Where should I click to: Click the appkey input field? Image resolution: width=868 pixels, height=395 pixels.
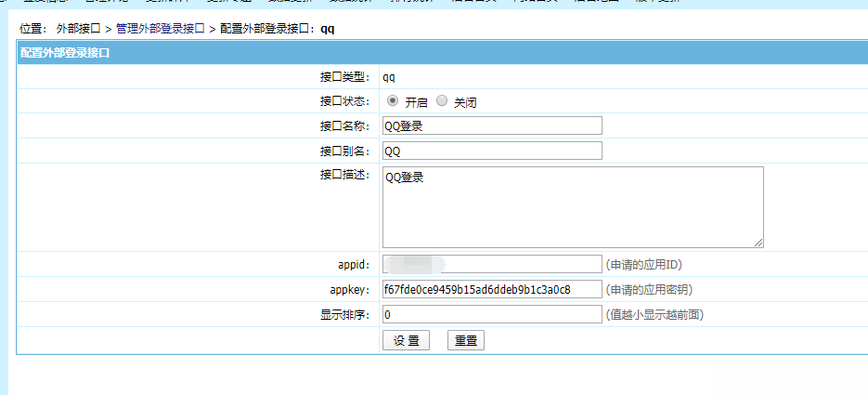point(492,289)
